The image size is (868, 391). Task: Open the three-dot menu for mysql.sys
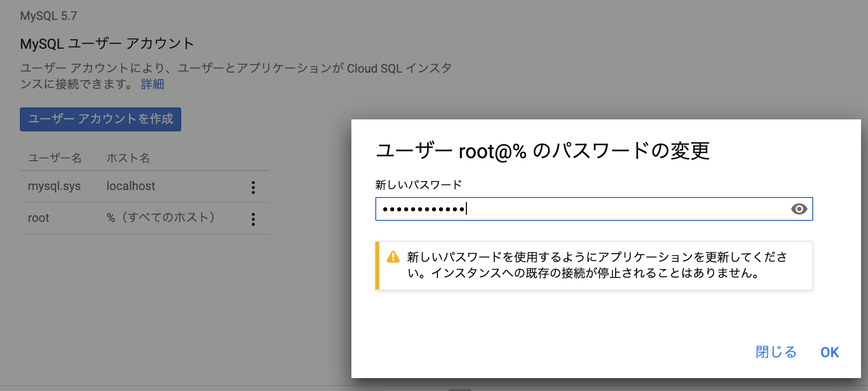tap(253, 187)
